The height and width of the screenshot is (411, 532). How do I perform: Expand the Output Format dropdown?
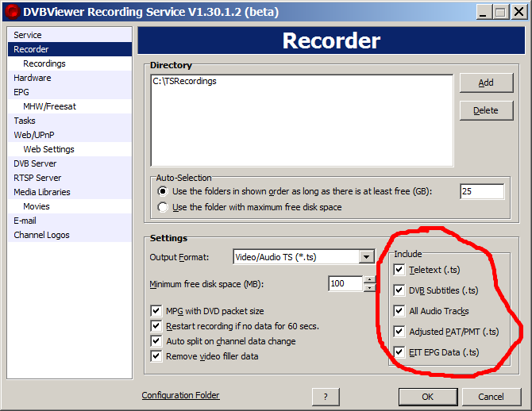(x=366, y=256)
